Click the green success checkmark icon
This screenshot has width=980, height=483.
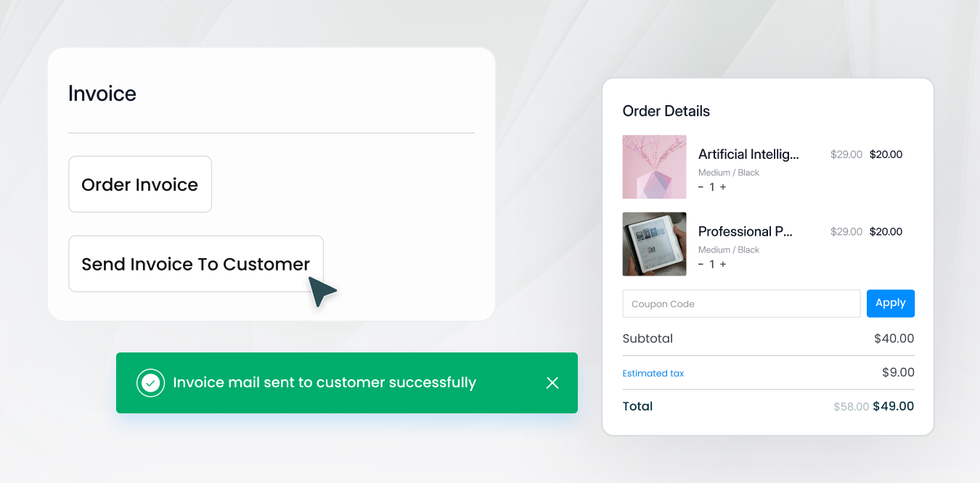pyautogui.click(x=150, y=383)
